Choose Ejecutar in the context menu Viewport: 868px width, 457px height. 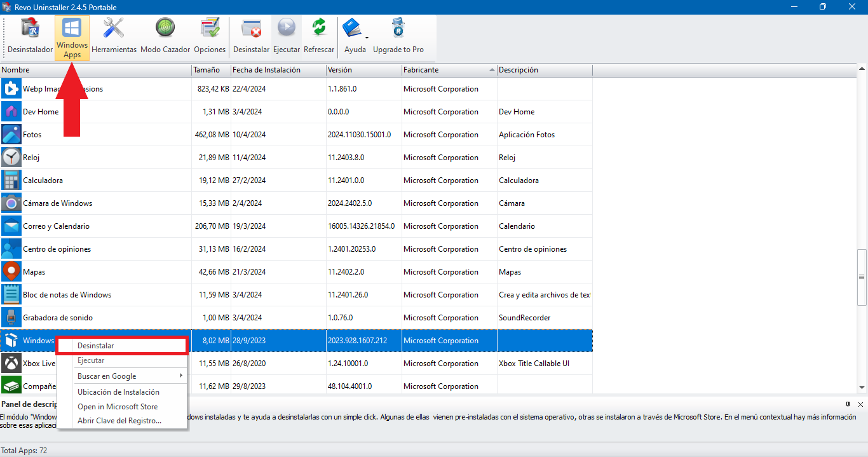click(x=122, y=360)
